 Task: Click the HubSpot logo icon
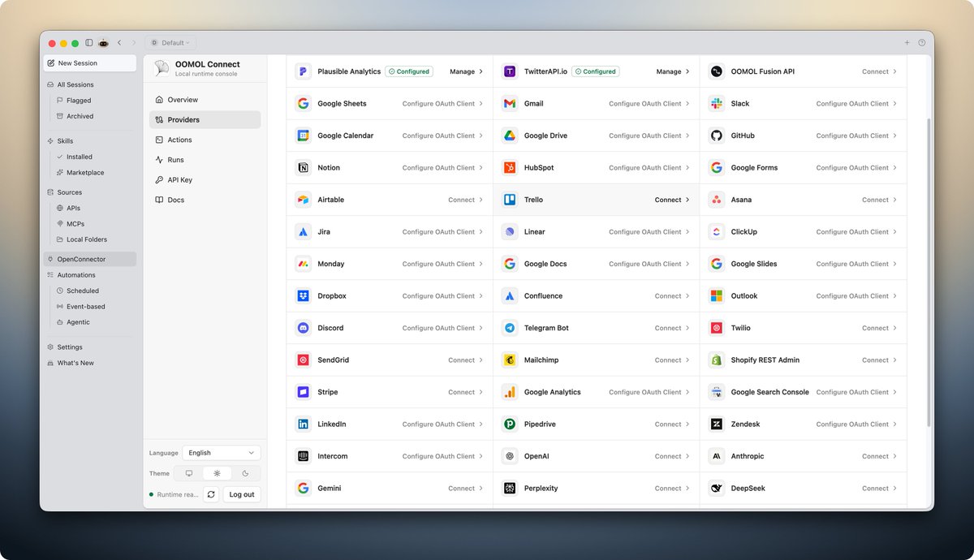pyautogui.click(x=509, y=168)
